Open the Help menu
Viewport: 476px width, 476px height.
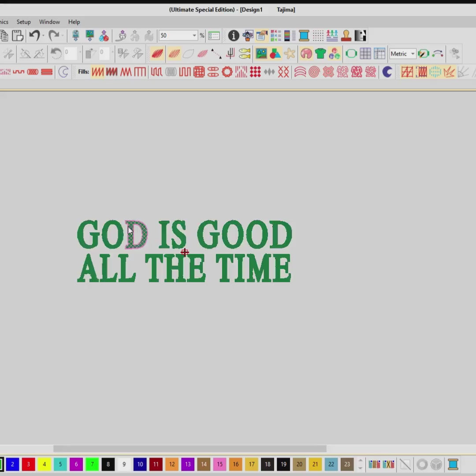point(74,22)
